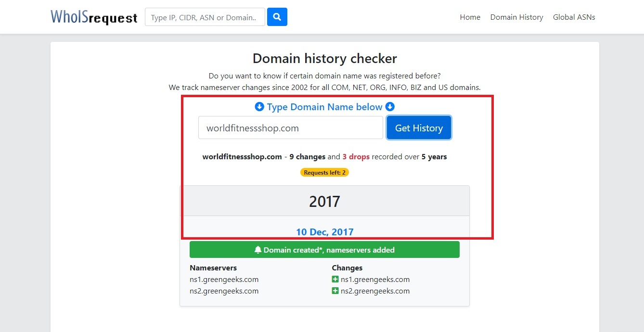Click the down-arrow icon after 'Type Domain Name below'

[390, 107]
